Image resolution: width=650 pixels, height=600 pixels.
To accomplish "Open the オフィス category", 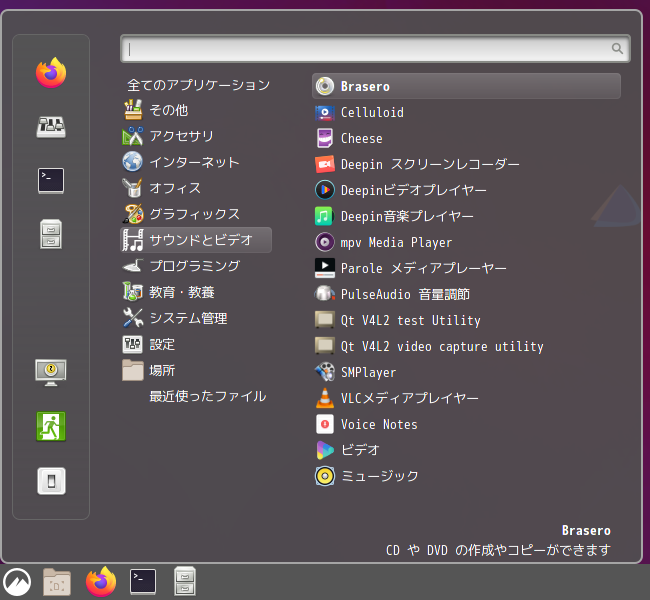I will click(x=196, y=188).
